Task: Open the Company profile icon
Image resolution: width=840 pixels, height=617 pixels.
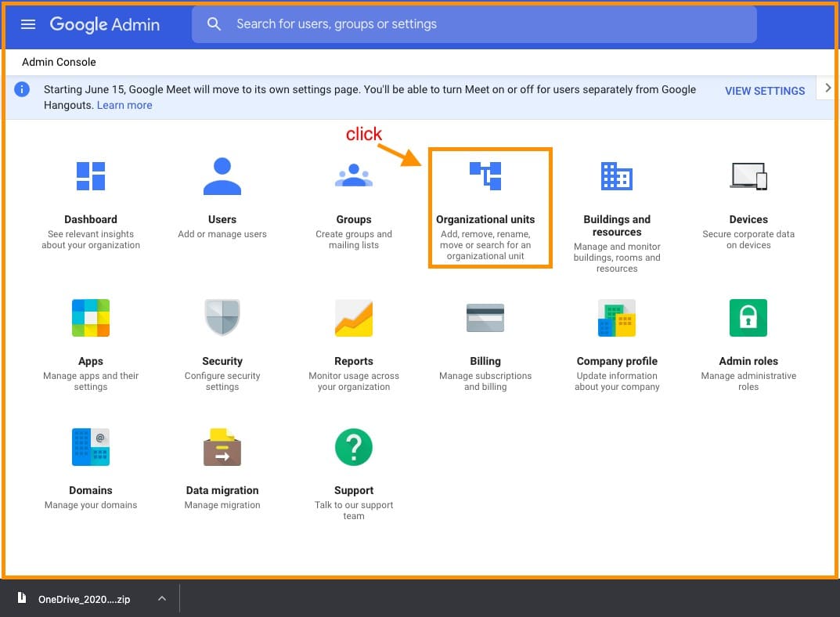Action: point(617,318)
